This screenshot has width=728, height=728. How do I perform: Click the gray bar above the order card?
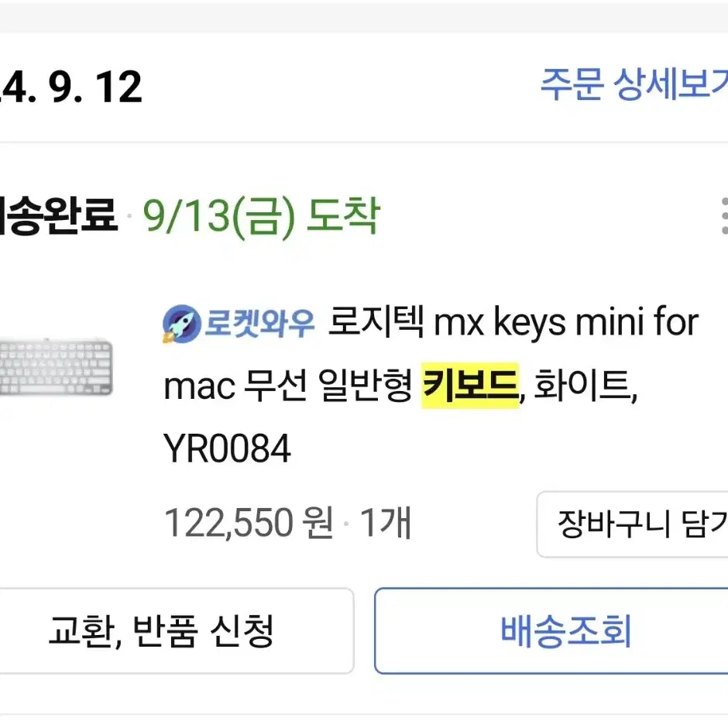pos(364,15)
